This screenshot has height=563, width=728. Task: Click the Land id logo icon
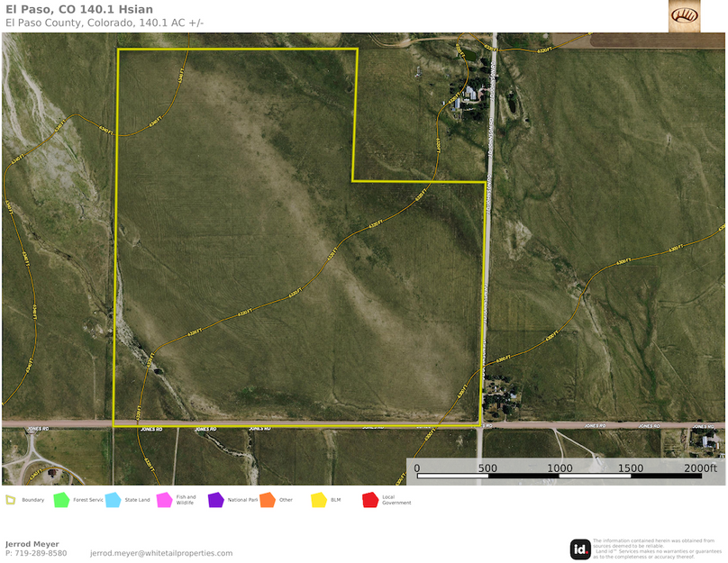[580, 549]
